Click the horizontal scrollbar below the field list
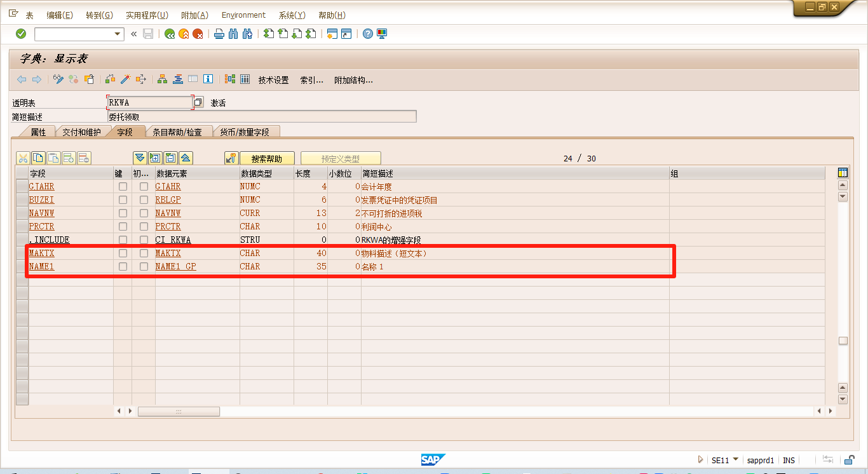The height and width of the screenshot is (474, 868). point(178,411)
